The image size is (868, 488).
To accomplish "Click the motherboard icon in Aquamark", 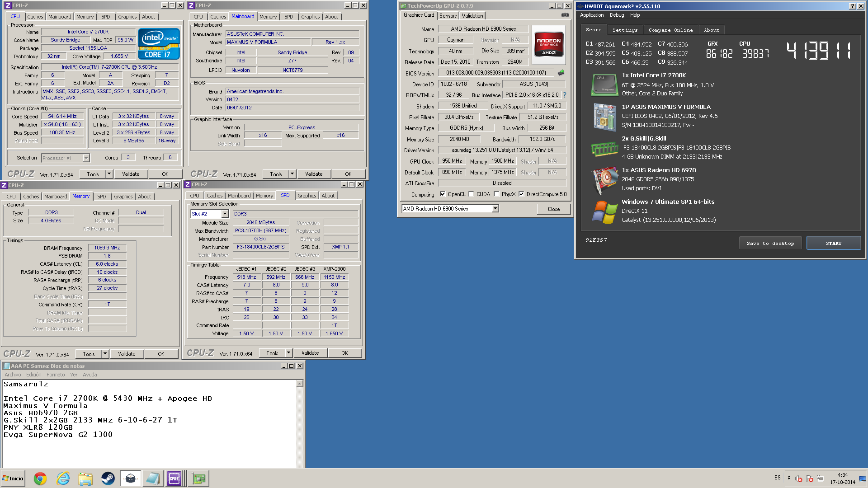I will (604, 117).
